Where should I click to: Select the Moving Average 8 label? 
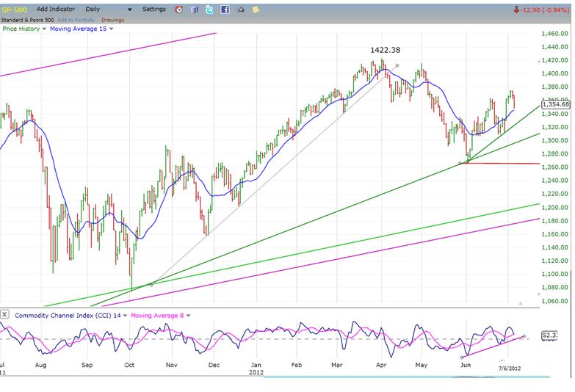[157, 316]
